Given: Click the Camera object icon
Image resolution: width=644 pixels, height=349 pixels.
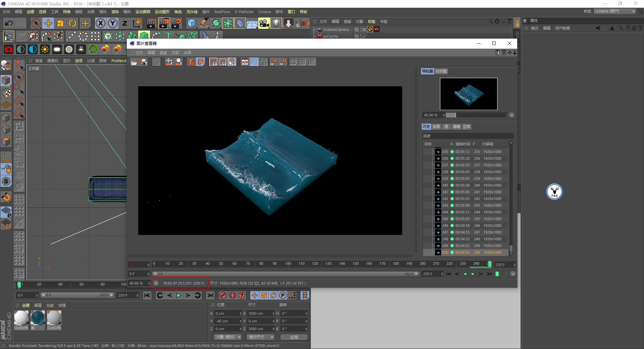Looking at the screenshot, I should 264,23.
